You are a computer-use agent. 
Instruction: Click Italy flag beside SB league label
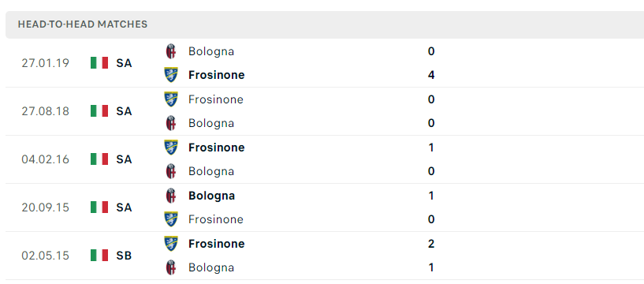point(99,256)
